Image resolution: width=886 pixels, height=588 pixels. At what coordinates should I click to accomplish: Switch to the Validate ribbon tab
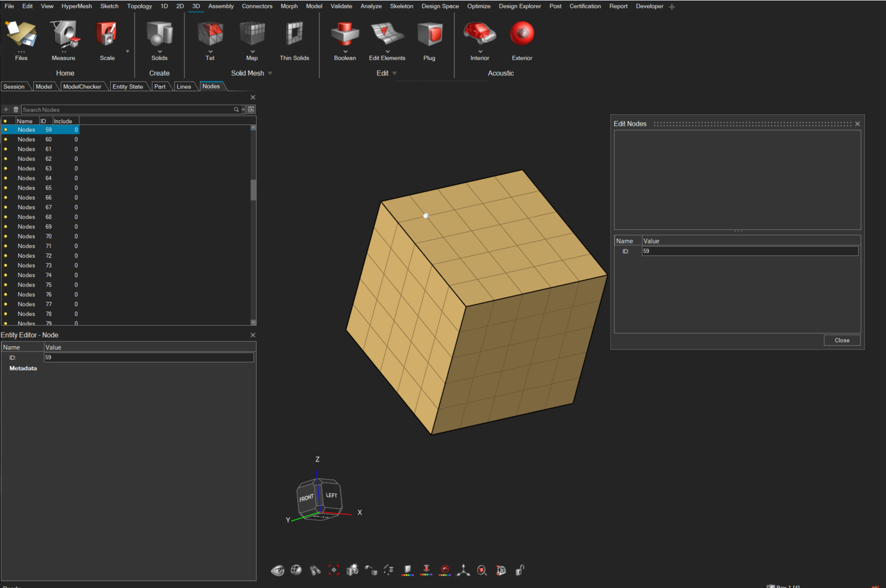tap(341, 6)
